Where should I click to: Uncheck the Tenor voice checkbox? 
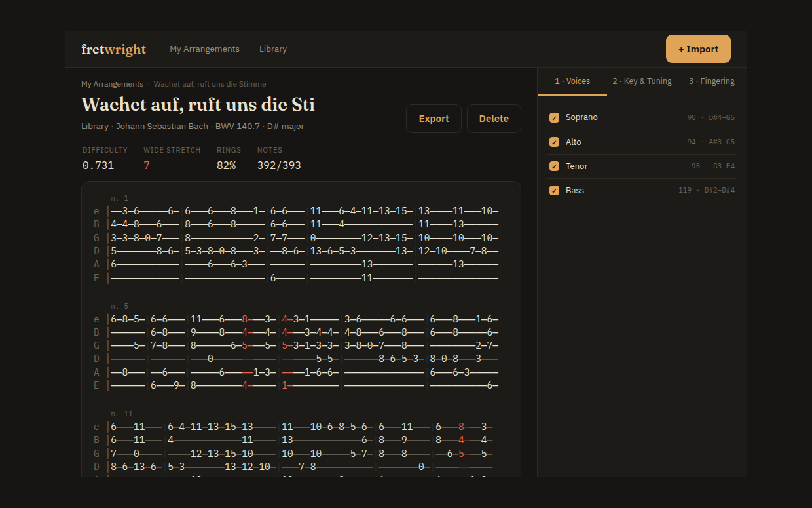coord(554,166)
